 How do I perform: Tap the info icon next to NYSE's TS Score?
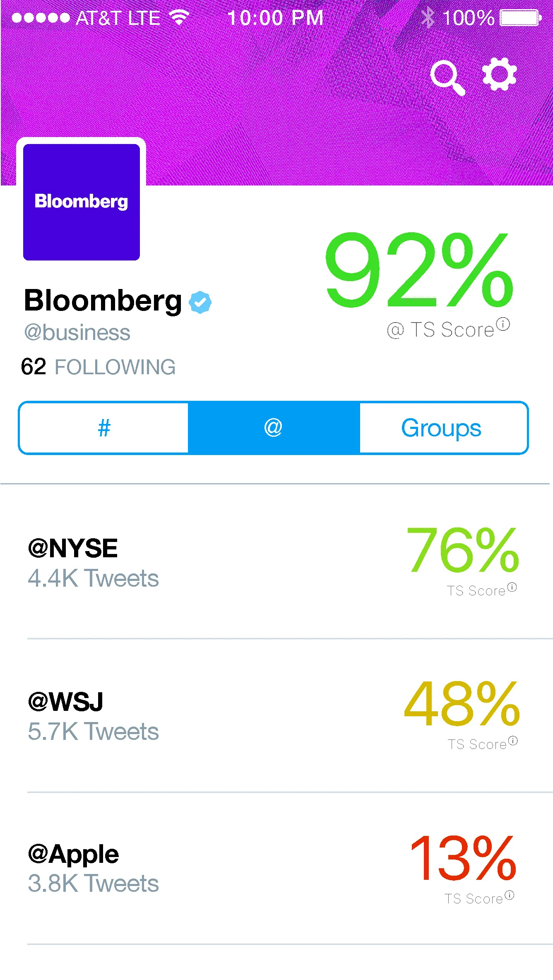[x=512, y=587]
